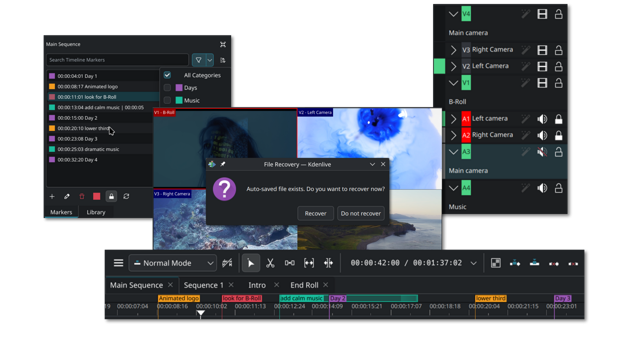Open the Normal Mode edit mode dropdown
This screenshot has width=640, height=360.
(173, 263)
